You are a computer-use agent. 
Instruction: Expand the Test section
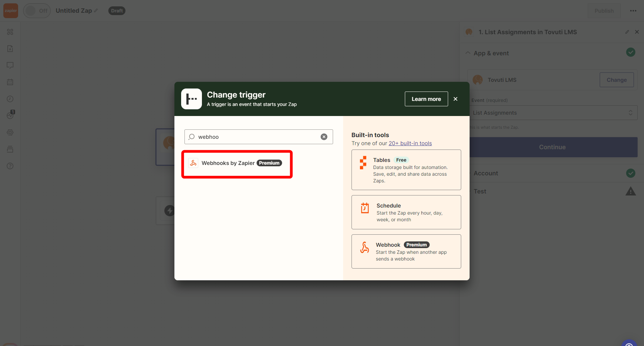tap(480, 191)
